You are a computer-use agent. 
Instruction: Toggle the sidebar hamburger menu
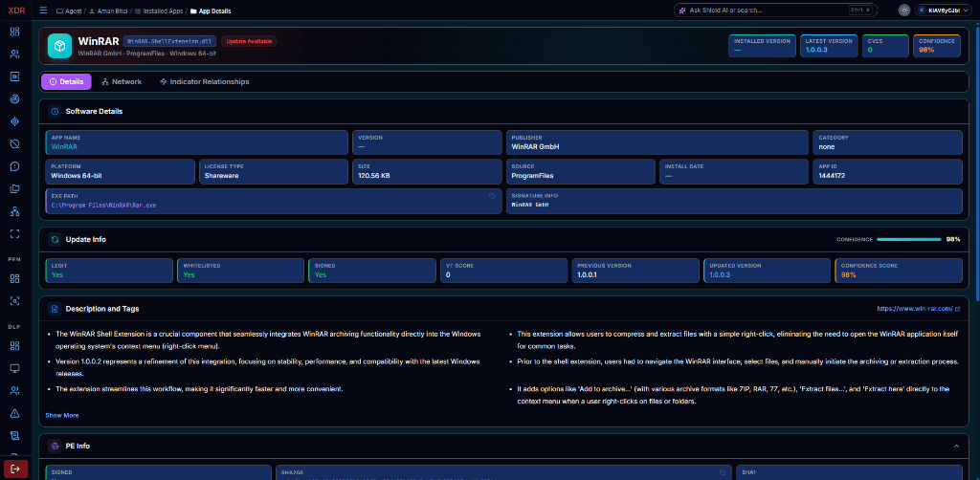[43, 10]
